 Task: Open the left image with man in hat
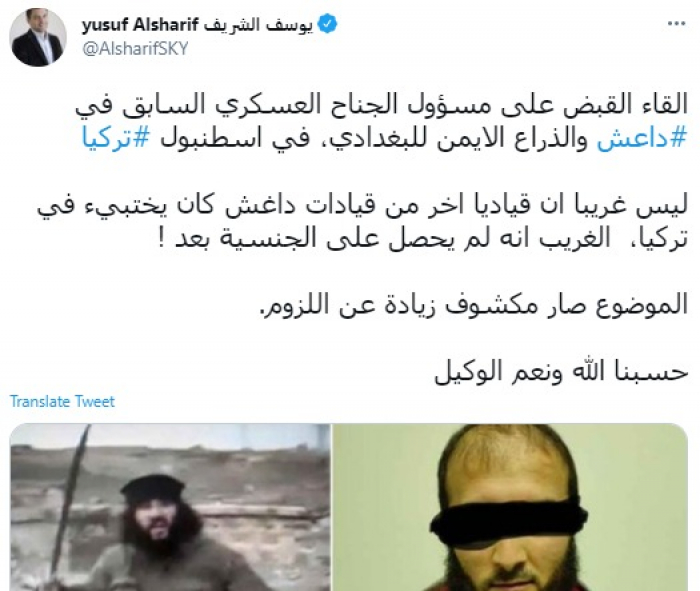[x=170, y=507]
